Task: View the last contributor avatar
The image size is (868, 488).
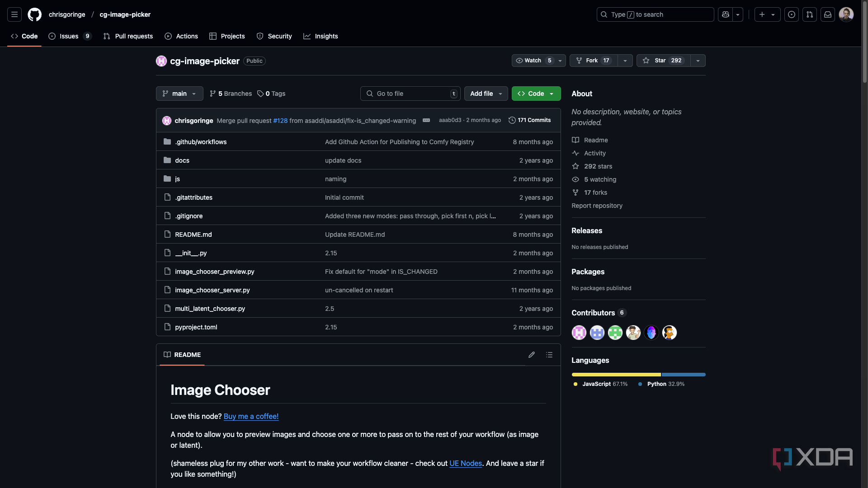Action: point(670,333)
